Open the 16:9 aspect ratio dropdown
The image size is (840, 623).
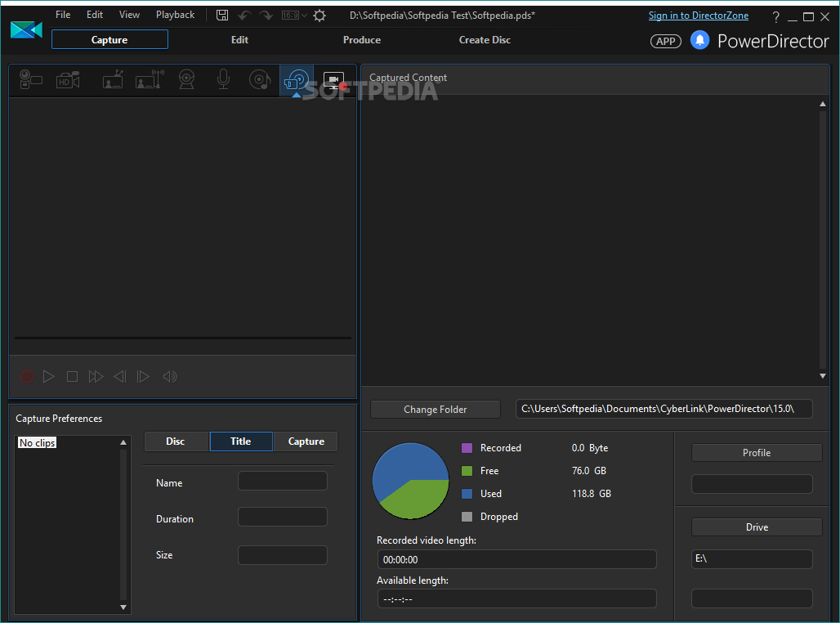coord(294,15)
